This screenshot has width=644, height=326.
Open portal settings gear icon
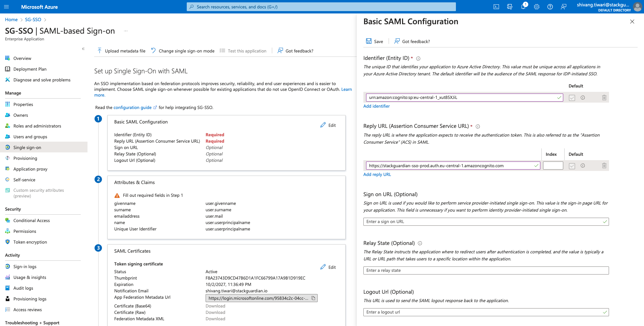(536, 7)
